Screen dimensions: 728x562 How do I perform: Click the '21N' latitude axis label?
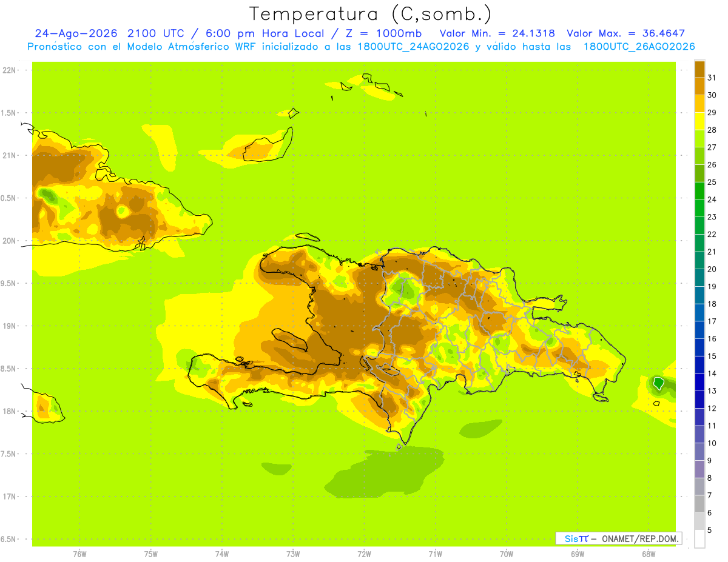10,156
